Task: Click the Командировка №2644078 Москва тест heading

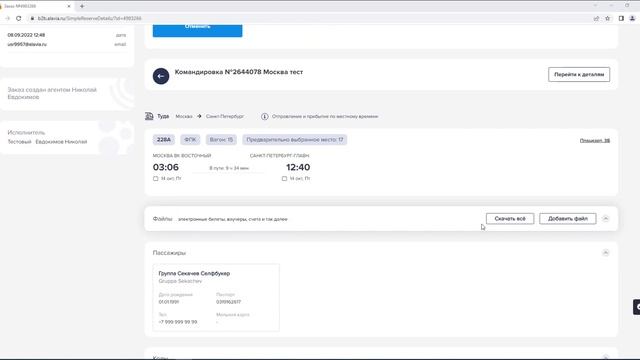Action: click(x=239, y=72)
